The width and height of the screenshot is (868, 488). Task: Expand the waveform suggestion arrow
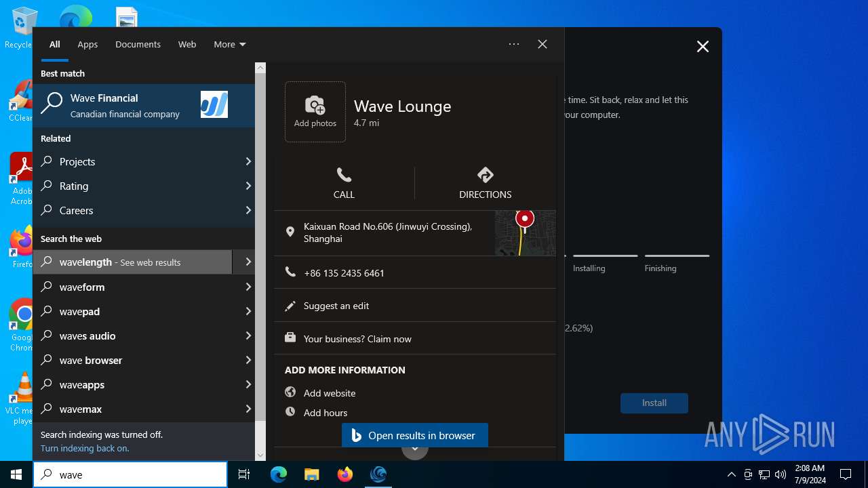pyautogui.click(x=248, y=287)
